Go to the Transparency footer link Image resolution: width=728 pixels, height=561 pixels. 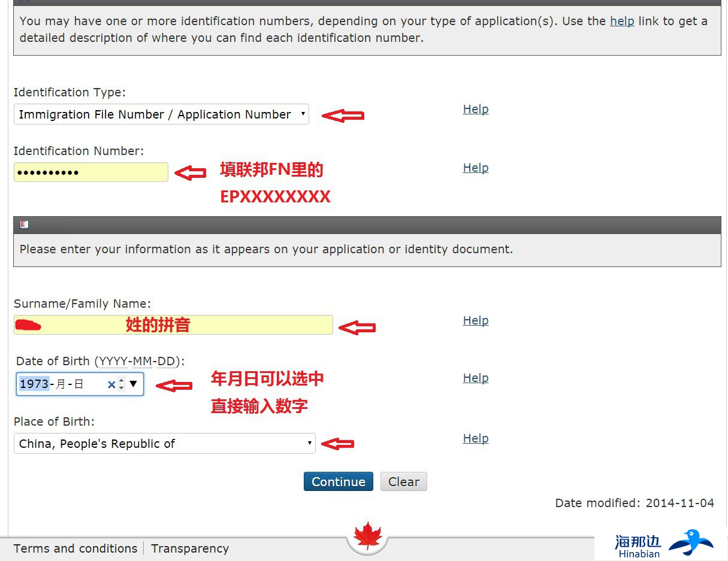189,548
